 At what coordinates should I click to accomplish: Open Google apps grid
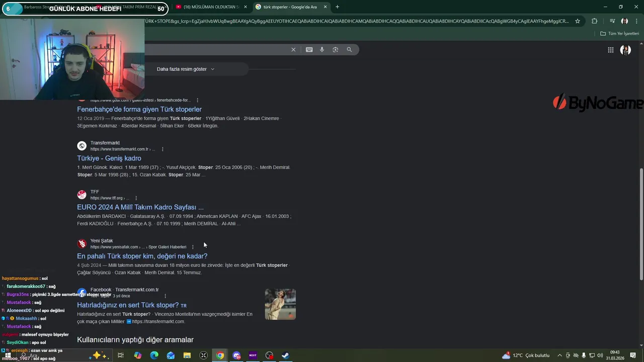click(610, 50)
